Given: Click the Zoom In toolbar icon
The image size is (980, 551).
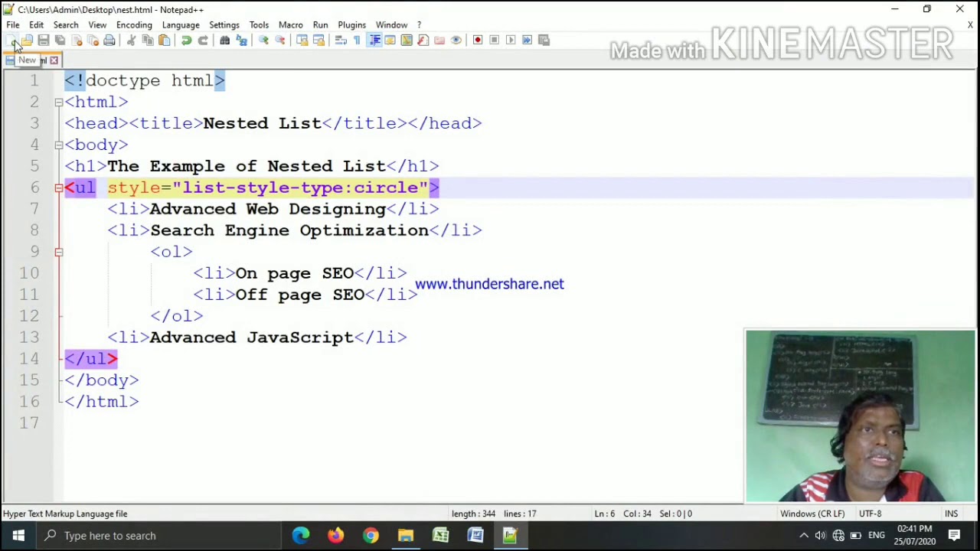Looking at the screenshot, I should tap(263, 40).
